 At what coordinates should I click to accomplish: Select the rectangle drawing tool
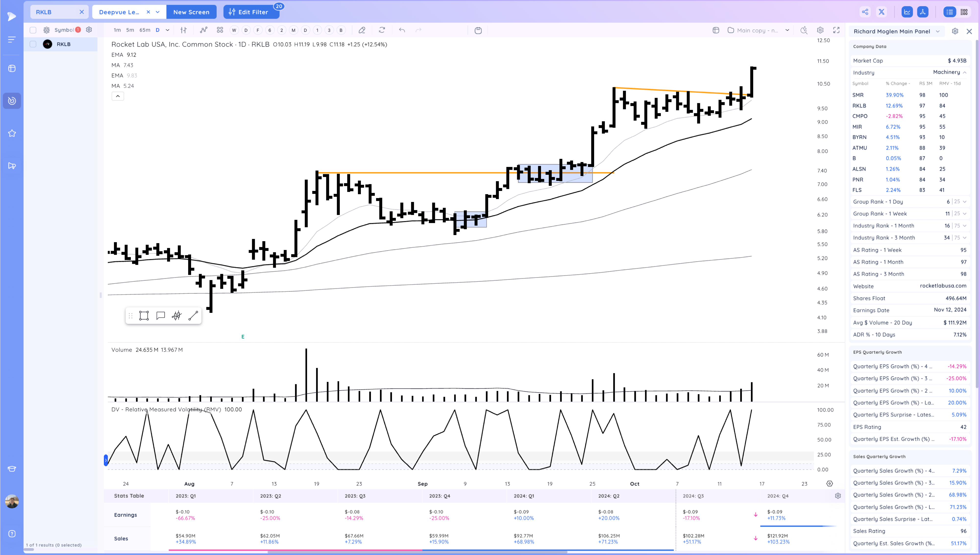[x=144, y=315]
